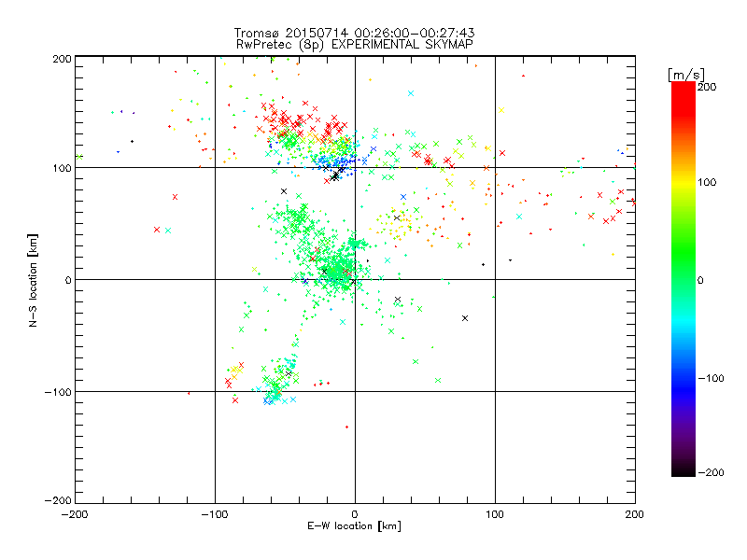Click the yellow cross near 105 km east, 150 km north

501,110
